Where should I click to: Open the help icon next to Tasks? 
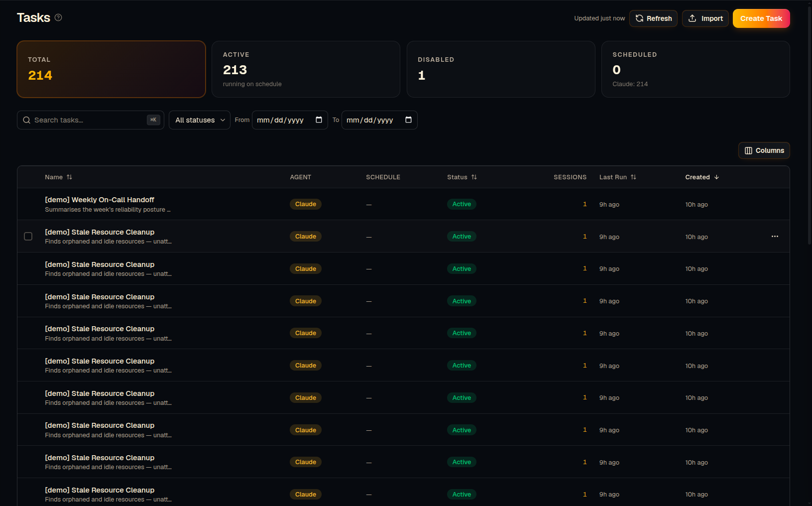[x=58, y=17]
